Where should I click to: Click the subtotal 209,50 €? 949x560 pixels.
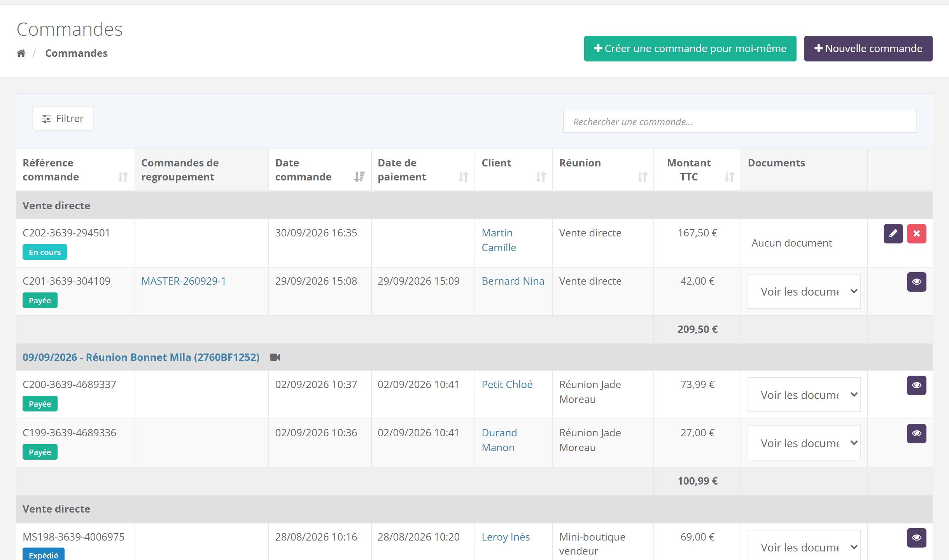click(x=697, y=329)
